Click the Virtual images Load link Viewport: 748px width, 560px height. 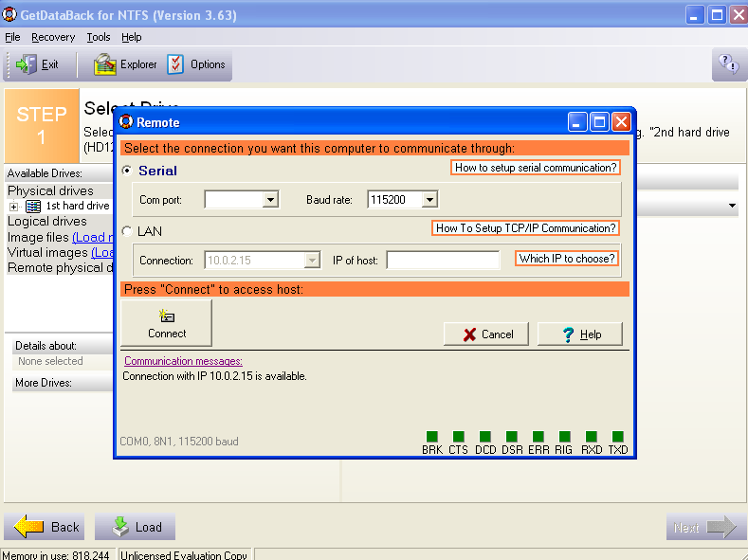pyautogui.click(x=102, y=253)
